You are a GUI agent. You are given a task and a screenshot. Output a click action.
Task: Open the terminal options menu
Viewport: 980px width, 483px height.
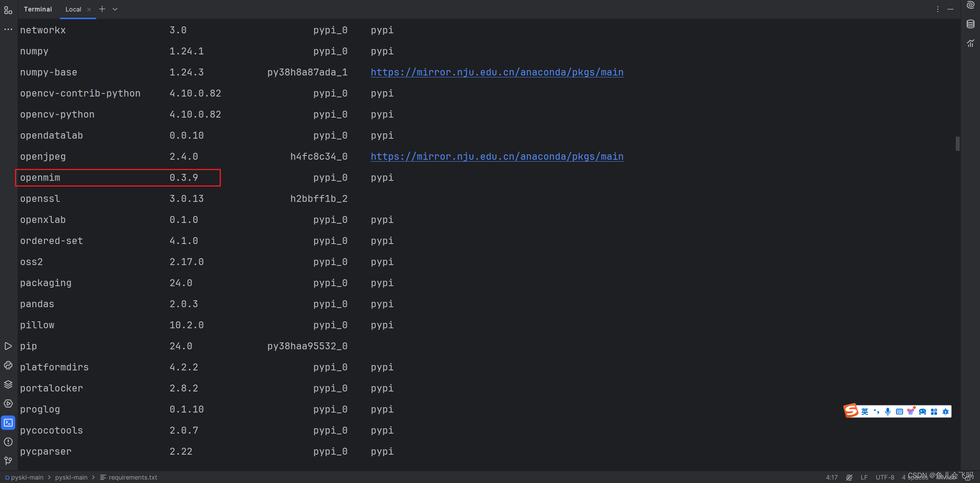coord(938,9)
